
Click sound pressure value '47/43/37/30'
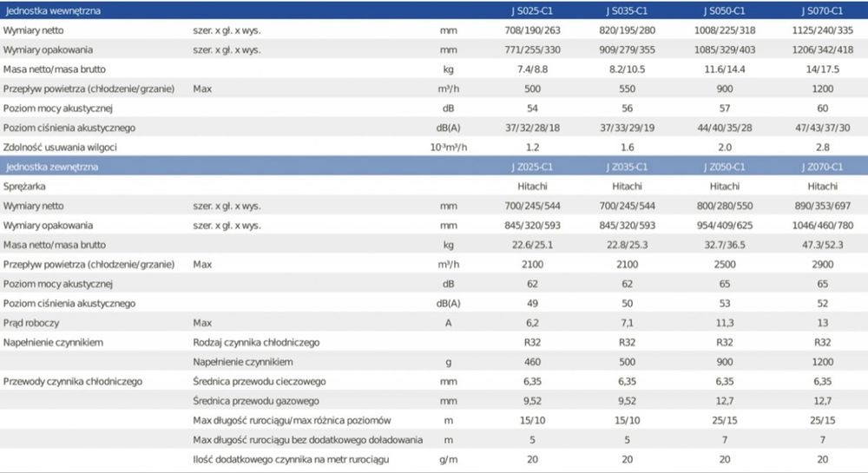[x=822, y=128]
